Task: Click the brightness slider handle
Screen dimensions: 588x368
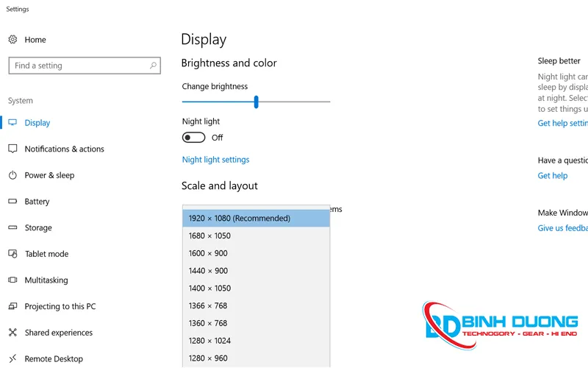Action: (x=256, y=102)
